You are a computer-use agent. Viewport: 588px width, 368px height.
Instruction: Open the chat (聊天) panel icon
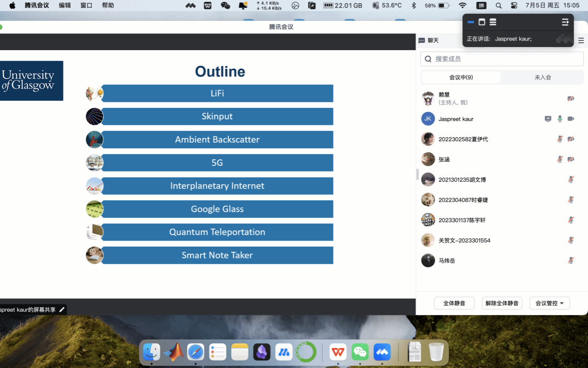pyautogui.click(x=422, y=41)
